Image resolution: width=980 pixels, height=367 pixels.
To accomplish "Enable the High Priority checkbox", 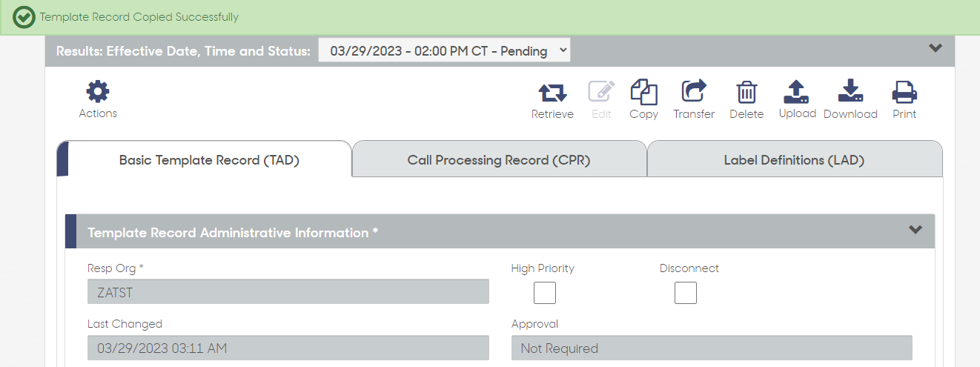I will coord(545,293).
